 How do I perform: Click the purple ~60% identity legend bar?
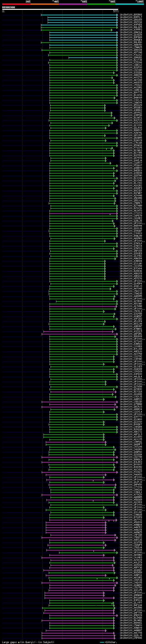tap(73, 4)
